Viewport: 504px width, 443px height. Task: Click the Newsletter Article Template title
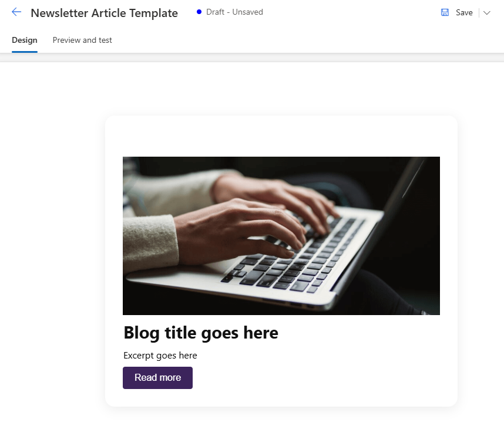104,13
